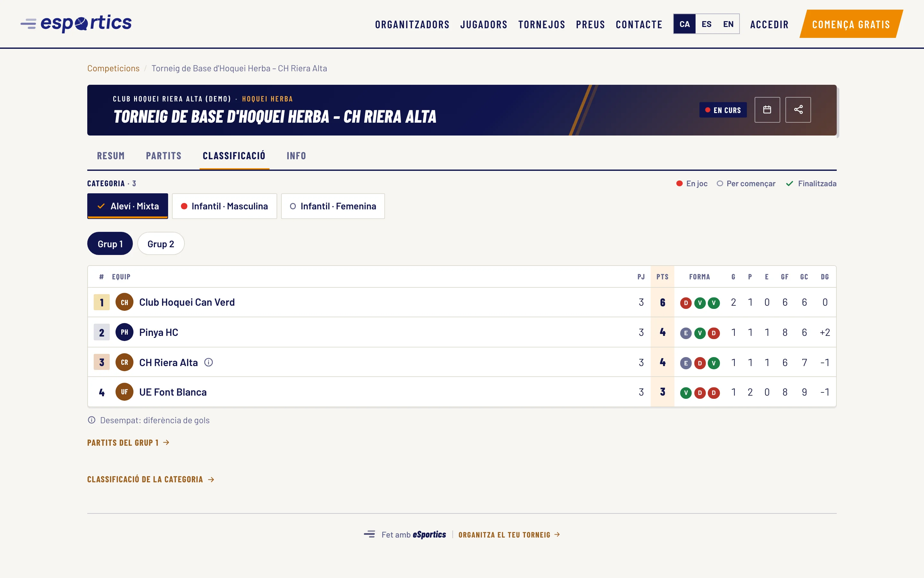
Task: Click the PTS column header
Action: [663, 277]
